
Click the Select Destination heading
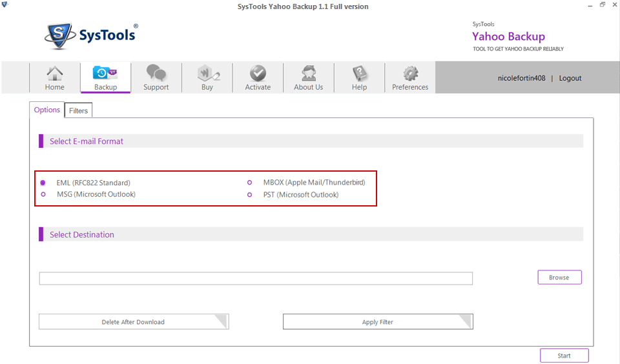tap(82, 234)
